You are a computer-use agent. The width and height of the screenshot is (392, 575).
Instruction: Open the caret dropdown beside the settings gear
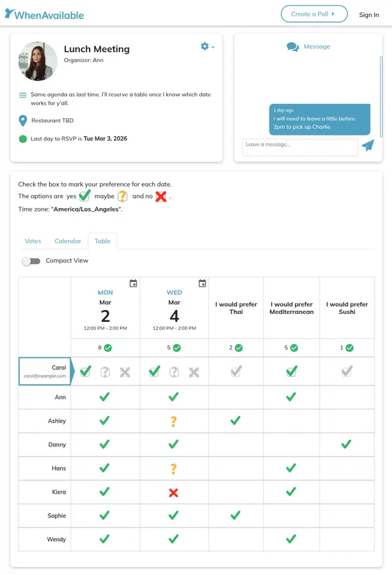click(213, 47)
